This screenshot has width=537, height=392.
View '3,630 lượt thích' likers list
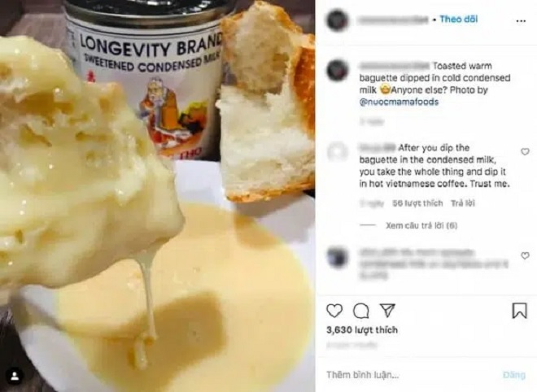(x=362, y=330)
